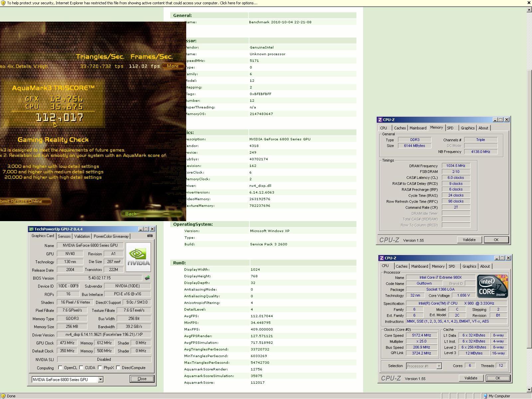Open the Mainboard tab in Memory CPU-Z window
This screenshot has width=532, height=399.
coord(418,128)
